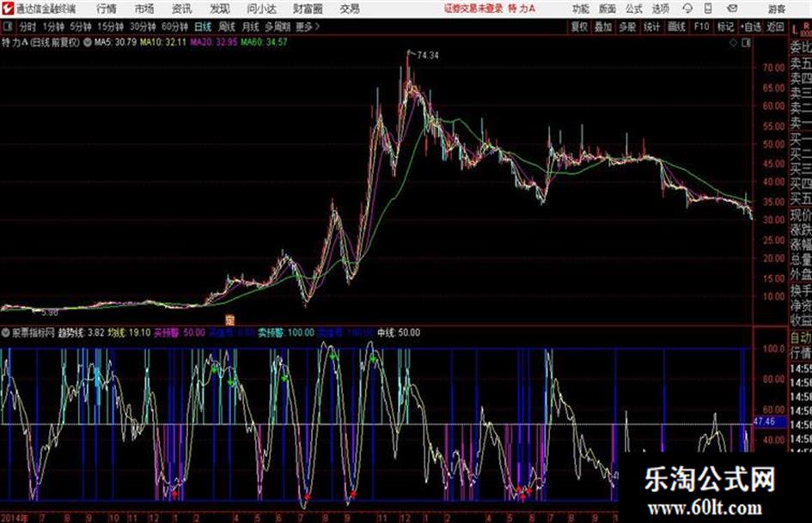Open the 公式 menu
The image size is (812, 523).
634,9
